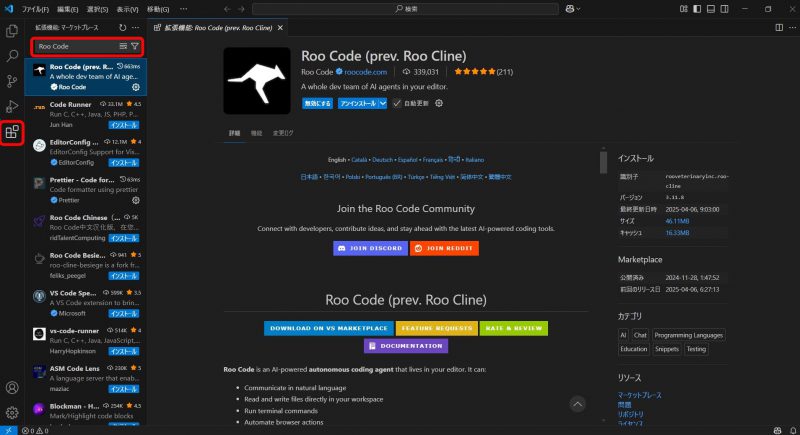Open Marketplace link under resources
Viewport: 800px width, 435px height.
point(639,395)
